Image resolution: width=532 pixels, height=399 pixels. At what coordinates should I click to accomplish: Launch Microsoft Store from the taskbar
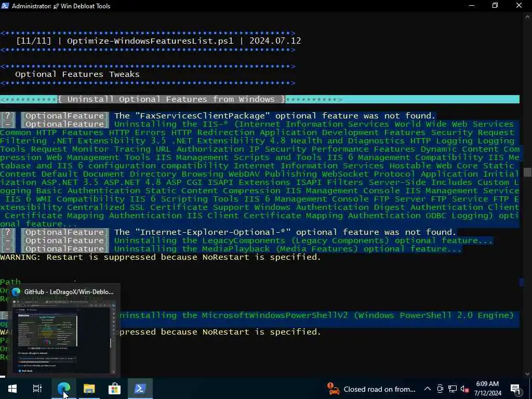click(115, 389)
